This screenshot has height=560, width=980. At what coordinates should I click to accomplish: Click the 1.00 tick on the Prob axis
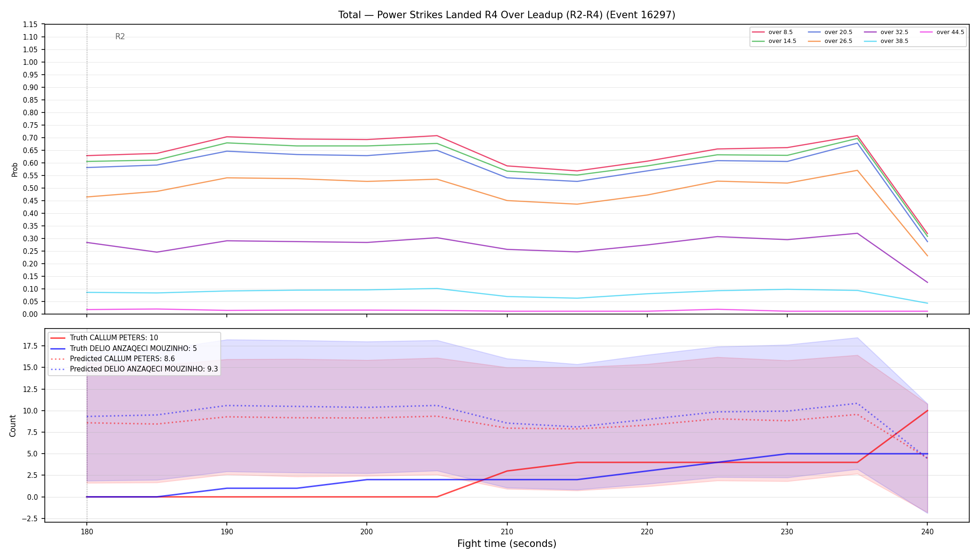point(31,63)
